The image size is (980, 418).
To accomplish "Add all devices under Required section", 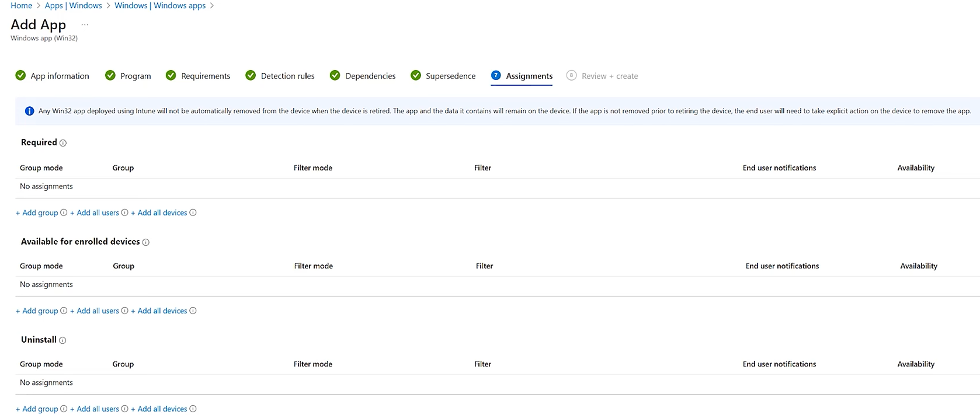I will (x=159, y=213).
